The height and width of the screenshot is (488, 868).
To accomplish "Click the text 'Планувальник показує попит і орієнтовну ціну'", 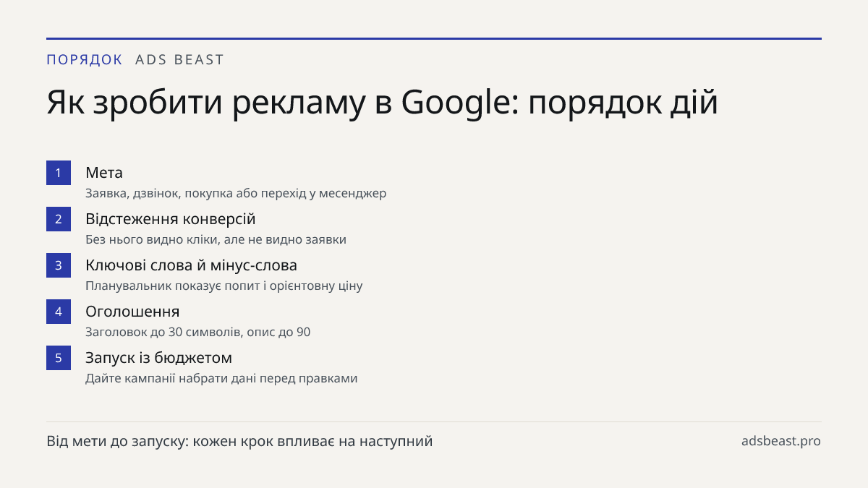I will [224, 286].
